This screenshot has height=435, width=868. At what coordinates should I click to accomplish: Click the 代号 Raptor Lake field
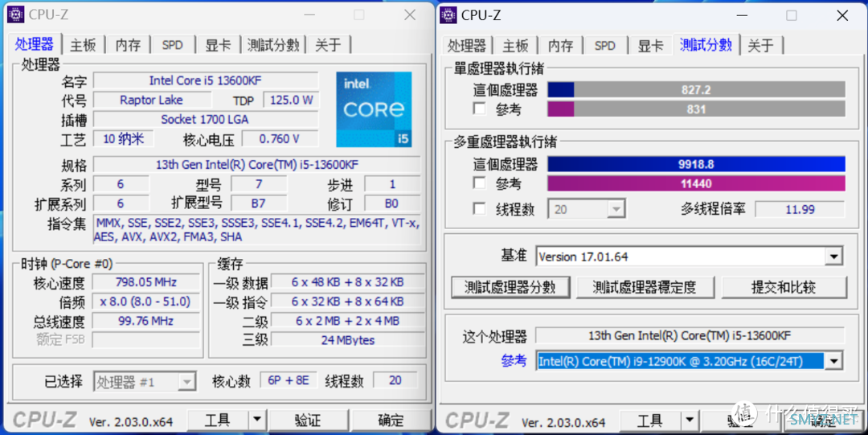152,100
